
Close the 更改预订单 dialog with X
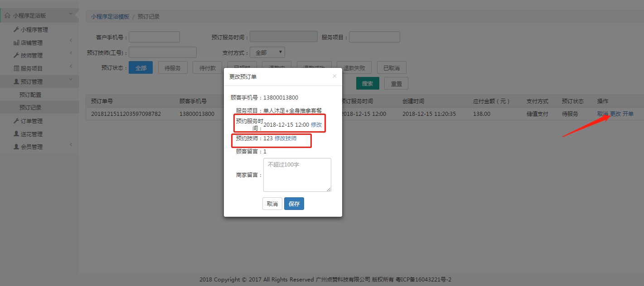coord(334,76)
